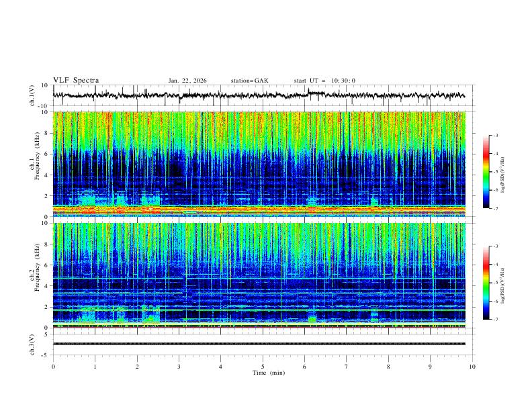Select the date text "Jan. 22, 2026"
This screenshot has height=411, width=532.
187,81
